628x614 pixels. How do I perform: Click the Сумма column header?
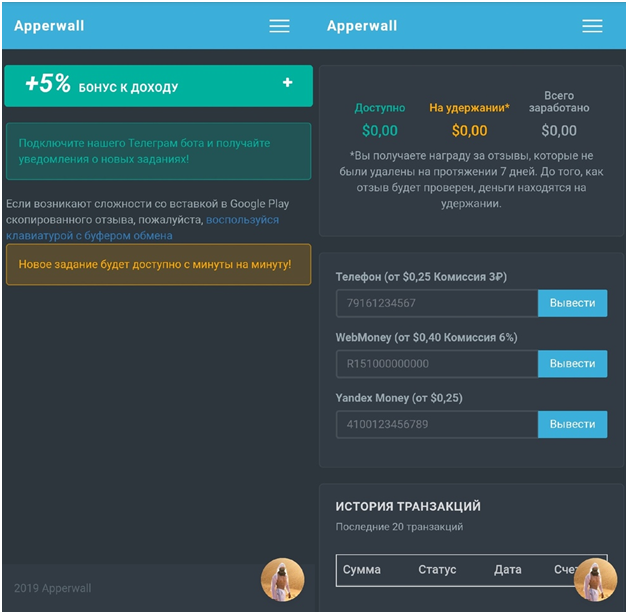point(362,570)
